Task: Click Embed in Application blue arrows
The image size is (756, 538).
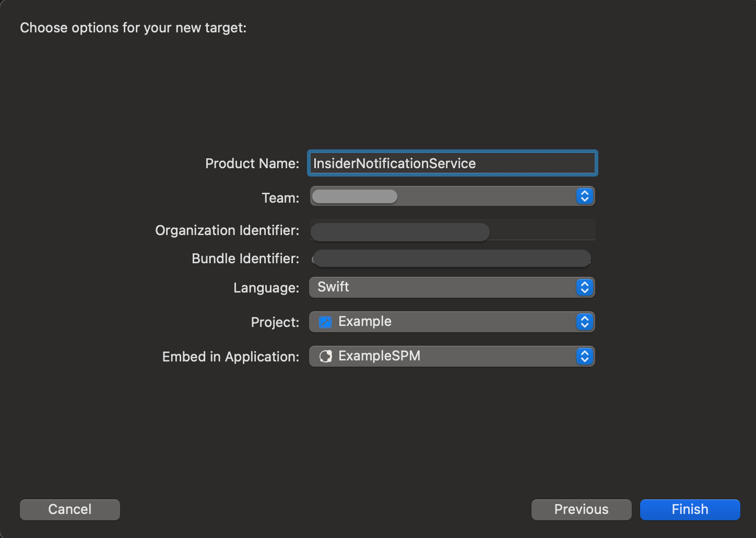Action: pyautogui.click(x=585, y=356)
